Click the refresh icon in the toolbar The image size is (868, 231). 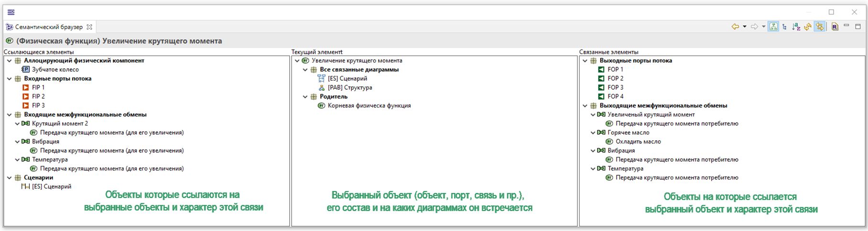(808, 27)
